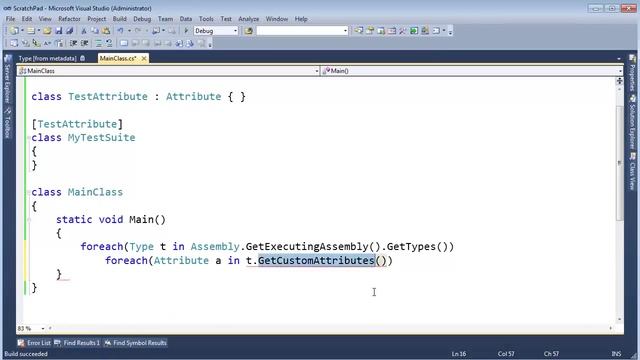Click the Paste clipboard icon
Image resolution: width=640 pixels, height=360 pixels.
pyautogui.click(x=106, y=31)
